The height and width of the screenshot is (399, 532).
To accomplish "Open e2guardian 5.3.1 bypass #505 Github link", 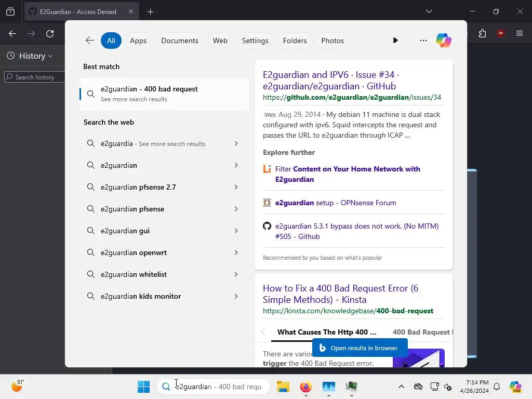I will click(357, 231).
